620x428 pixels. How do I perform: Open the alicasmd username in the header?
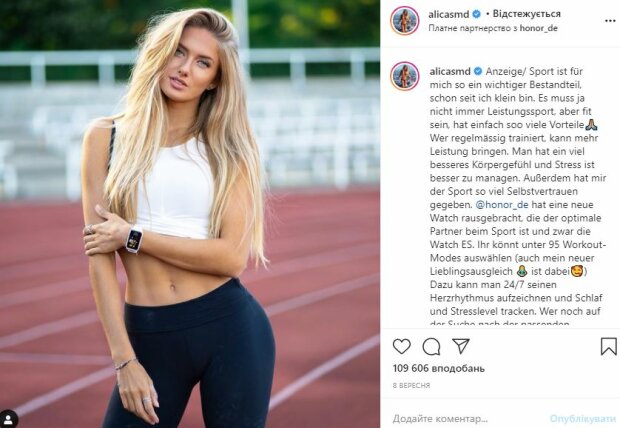(x=448, y=14)
